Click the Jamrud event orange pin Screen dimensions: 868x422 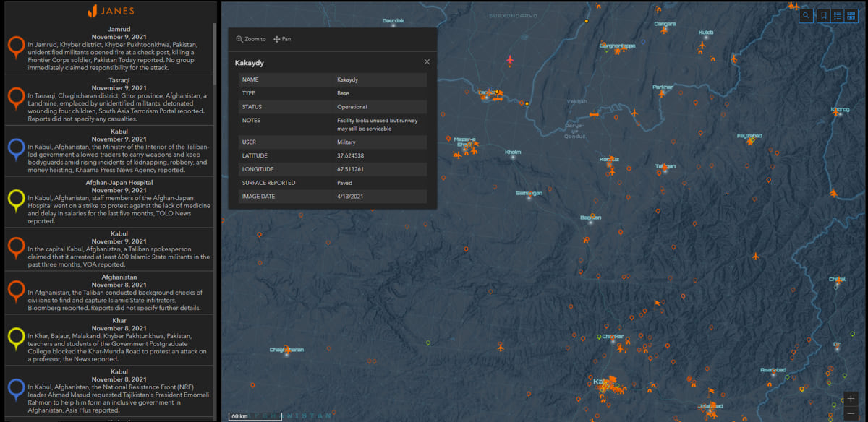coord(16,48)
